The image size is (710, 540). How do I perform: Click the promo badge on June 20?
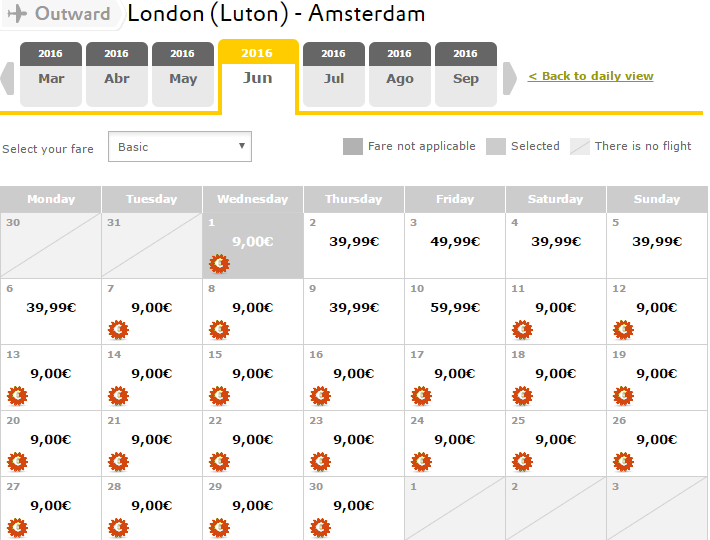click(x=17, y=462)
